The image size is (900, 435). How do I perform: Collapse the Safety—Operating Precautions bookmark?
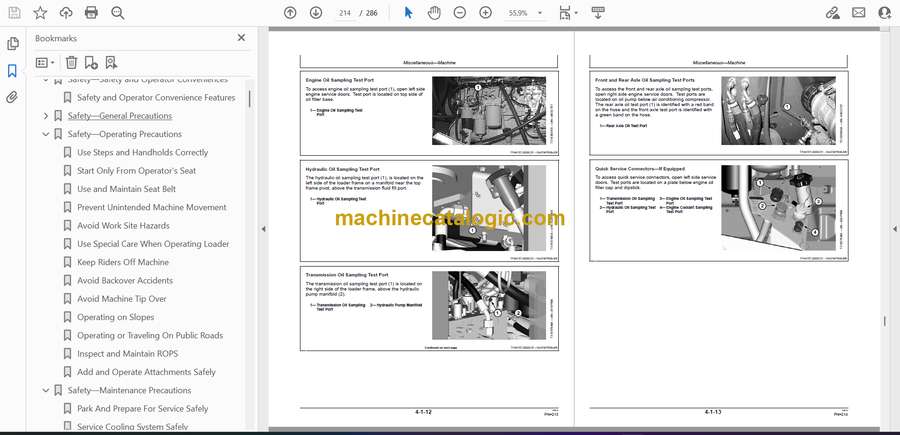tap(45, 134)
